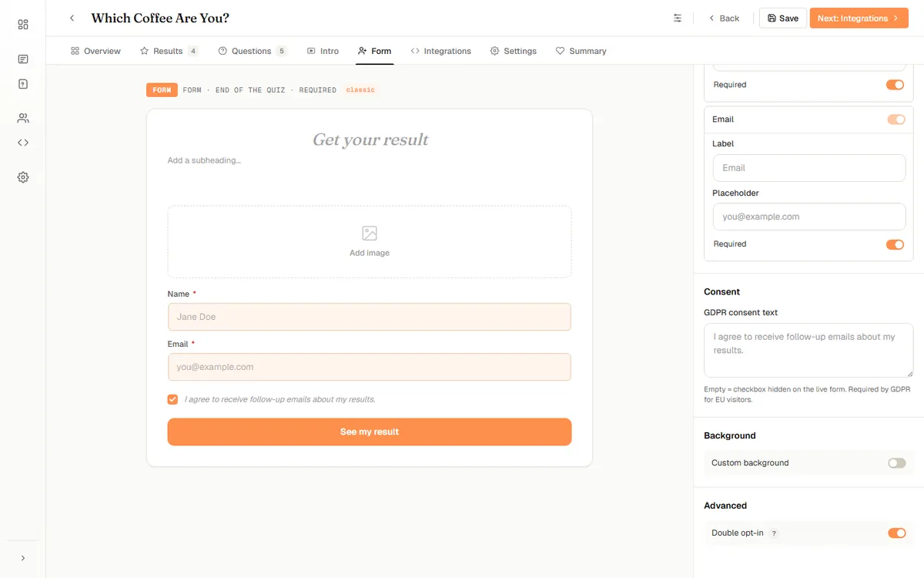Disable the Double opt-in switch
The height and width of the screenshot is (578, 924).
coord(896,533)
